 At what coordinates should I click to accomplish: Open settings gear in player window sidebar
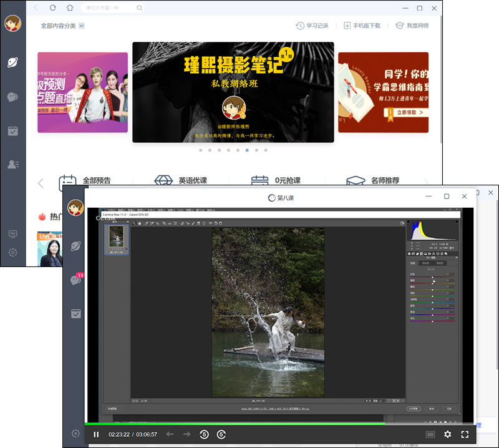(x=75, y=434)
